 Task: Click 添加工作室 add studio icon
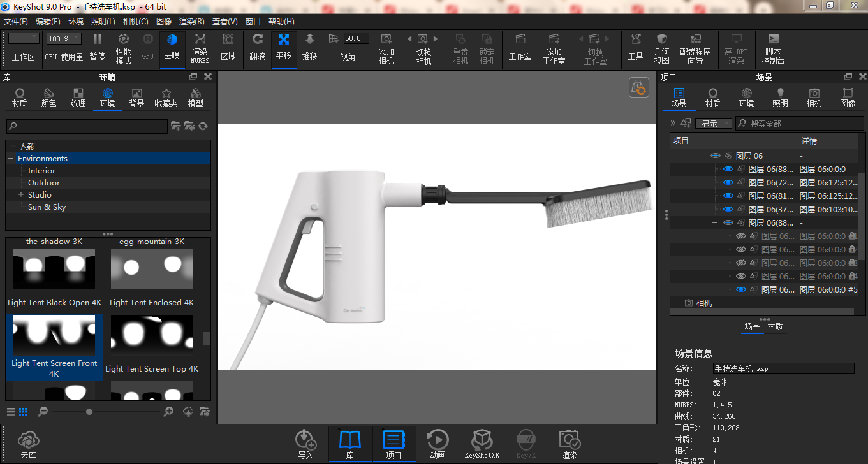554,49
